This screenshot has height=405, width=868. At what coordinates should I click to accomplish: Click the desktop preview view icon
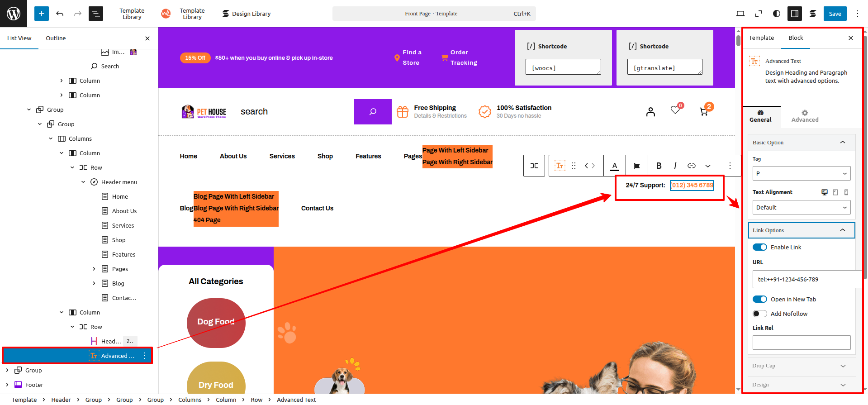[x=740, y=14]
